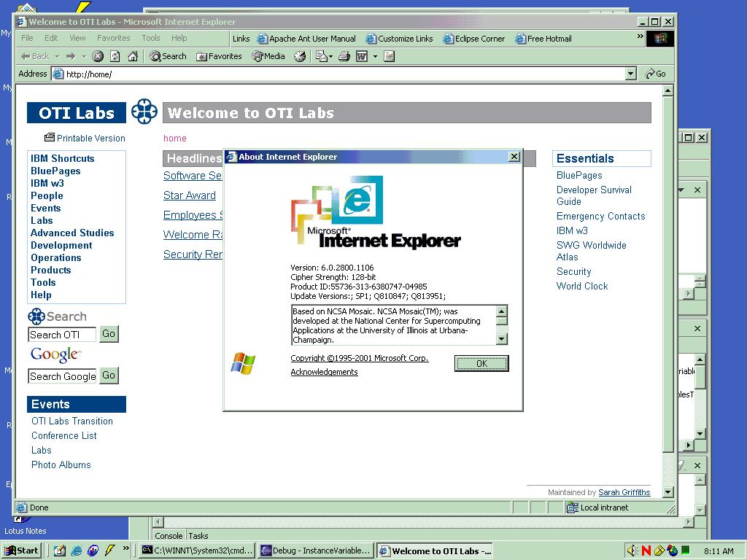Open the Developer Survival Guide link

(x=594, y=195)
